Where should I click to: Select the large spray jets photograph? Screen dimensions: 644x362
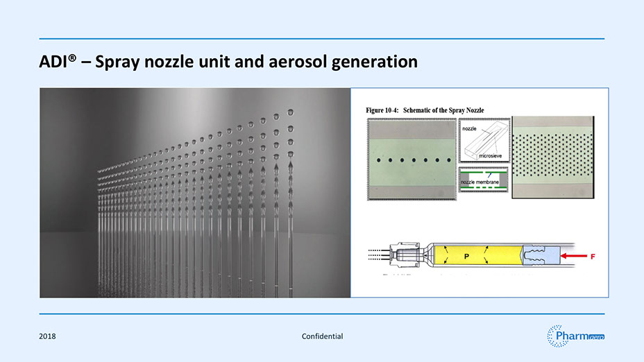pos(195,193)
